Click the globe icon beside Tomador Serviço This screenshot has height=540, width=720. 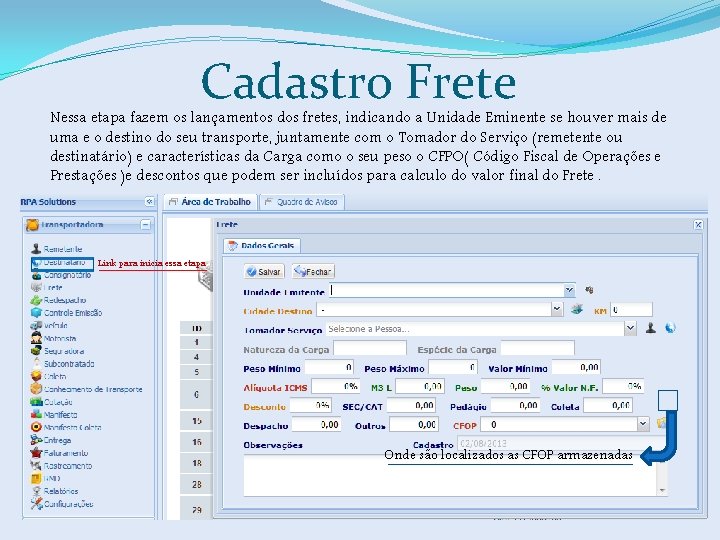670,328
